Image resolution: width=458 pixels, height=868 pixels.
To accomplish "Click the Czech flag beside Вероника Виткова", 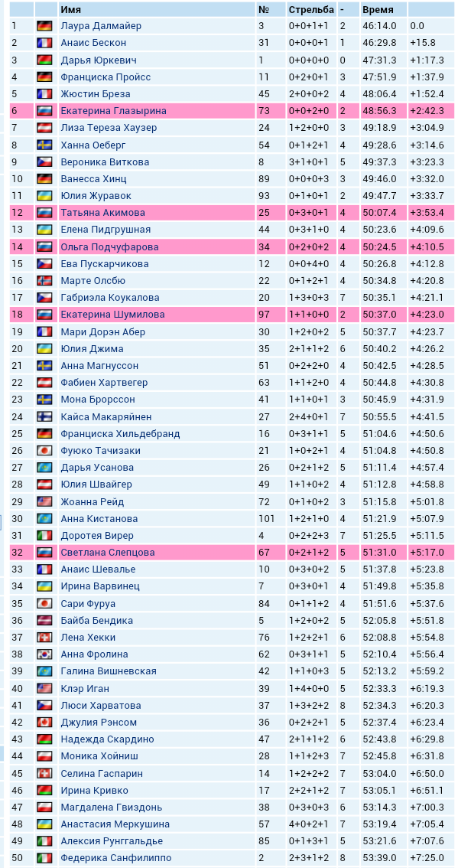I will point(44,162).
